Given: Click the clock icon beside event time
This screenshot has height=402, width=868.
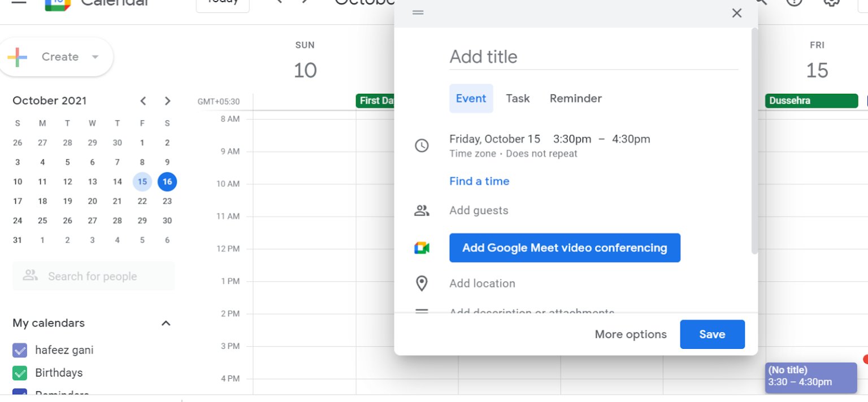Looking at the screenshot, I should pos(422,145).
